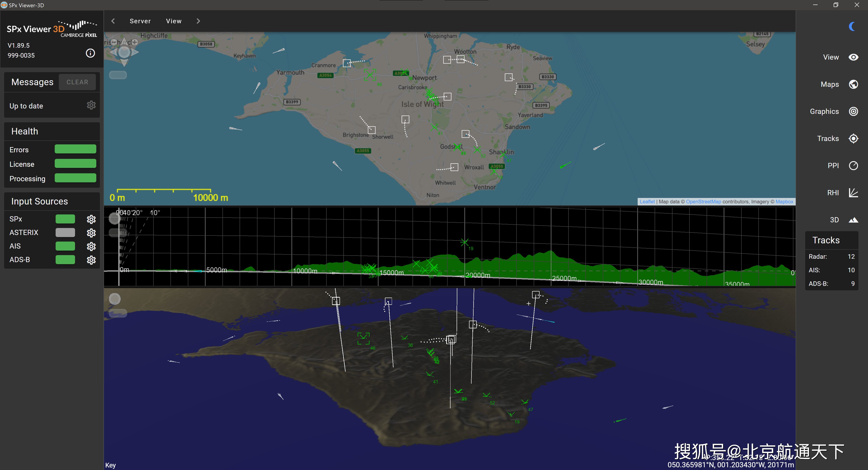The width and height of the screenshot is (868, 470).
Task: Click the right chevron in the menu bar
Action: pyautogui.click(x=198, y=21)
